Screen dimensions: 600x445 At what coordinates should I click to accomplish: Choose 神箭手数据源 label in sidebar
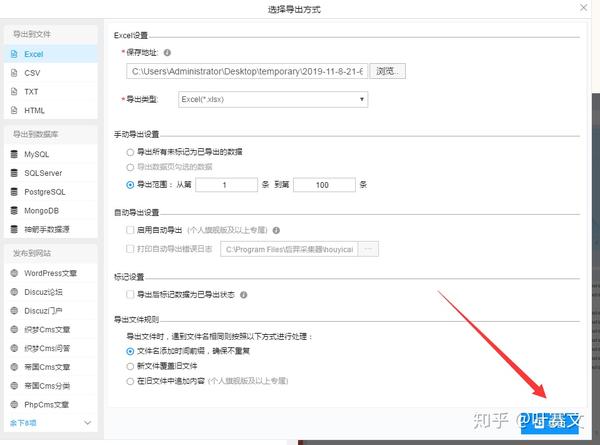pyautogui.click(x=47, y=229)
